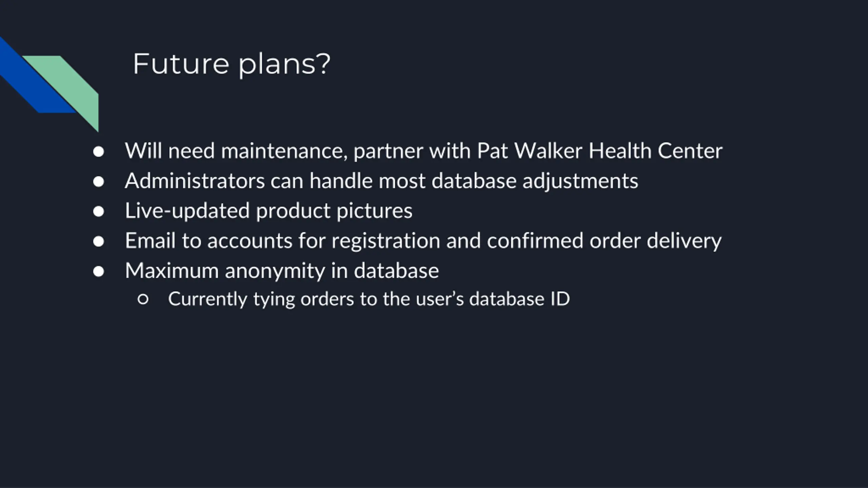This screenshot has width=868, height=488.
Task: Click the word 'registration' in fourth bullet
Action: click(386, 241)
